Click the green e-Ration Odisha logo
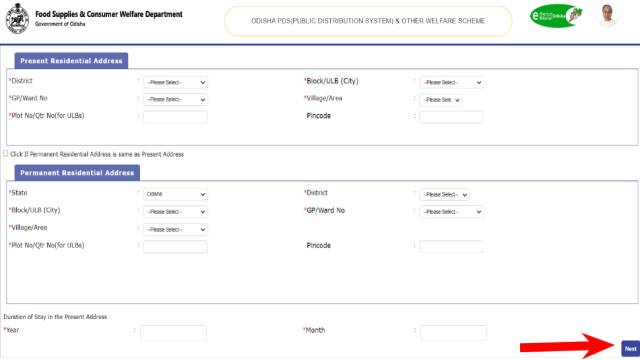 click(x=556, y=16)
